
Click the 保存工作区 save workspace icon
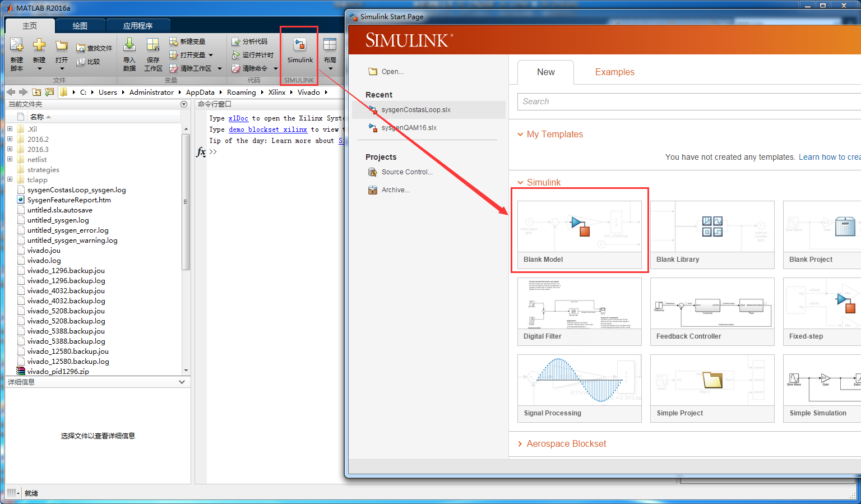pos(153,46)
